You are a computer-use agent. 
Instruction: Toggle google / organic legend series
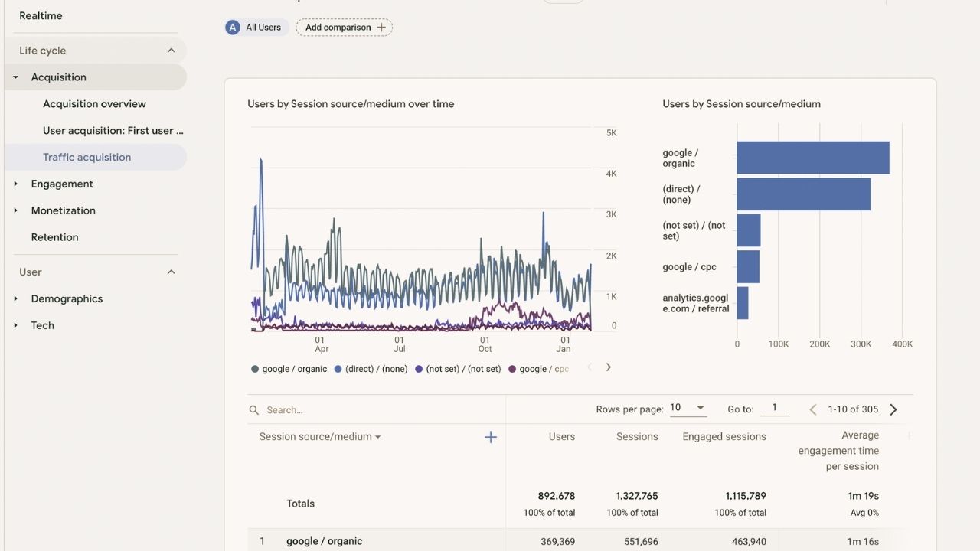(289, 369)
